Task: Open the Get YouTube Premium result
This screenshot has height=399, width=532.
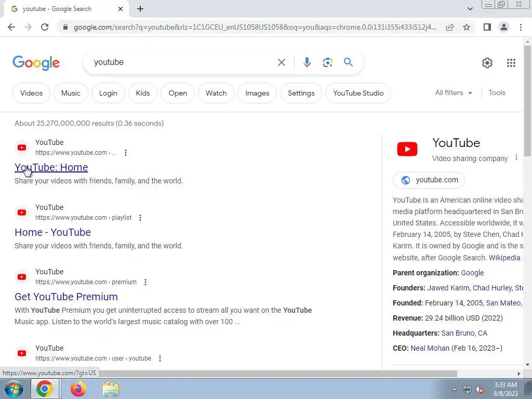Action: pyautogui.click(x=66, y=297)
